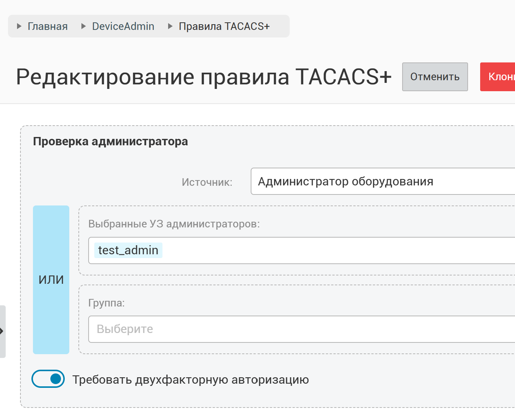The height and width of the screenshot is (420, 515).
Task: Click the Редактирование правила TACACS+ page title
Action: click(204, 77)
